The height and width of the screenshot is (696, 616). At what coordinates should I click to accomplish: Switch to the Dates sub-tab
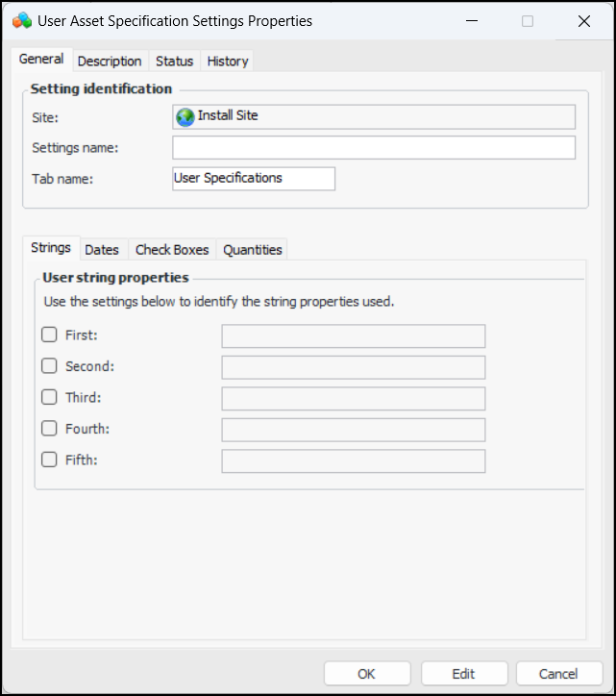click(102, 249)
